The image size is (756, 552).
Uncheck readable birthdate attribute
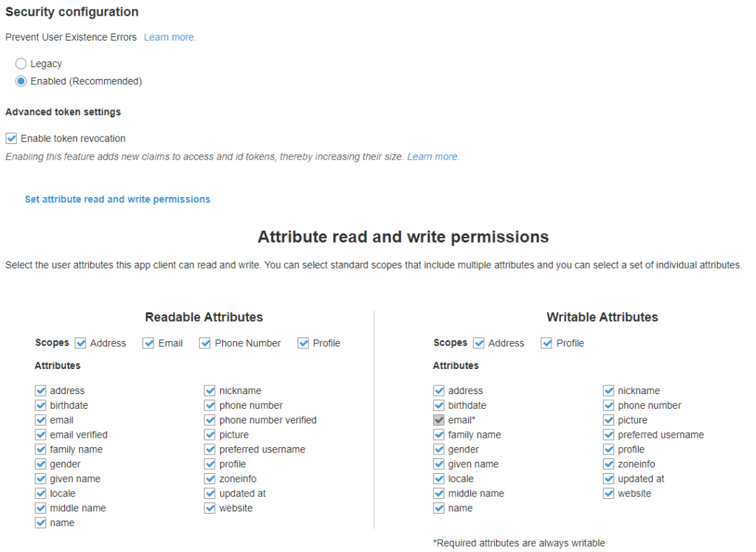tap(41, 405)
